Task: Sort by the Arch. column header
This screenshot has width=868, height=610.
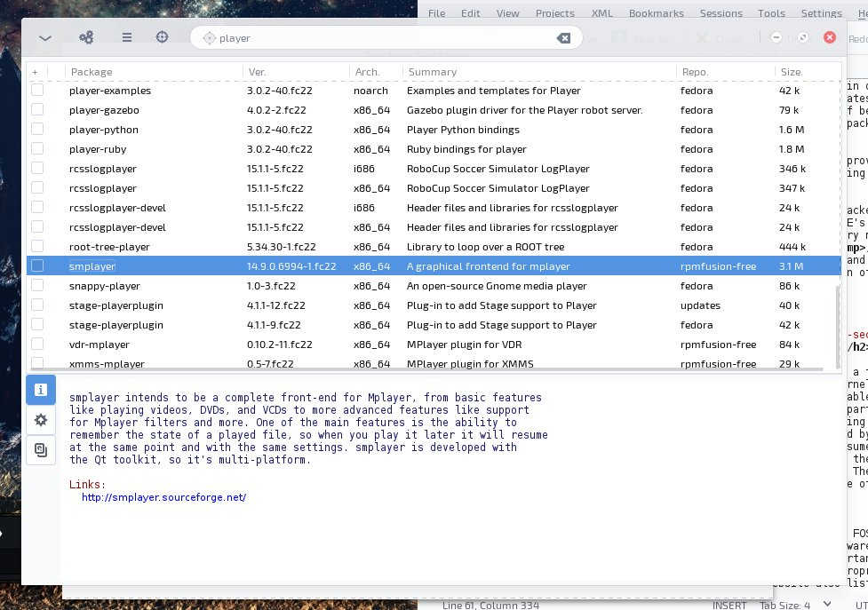Action: coord(367,72)
